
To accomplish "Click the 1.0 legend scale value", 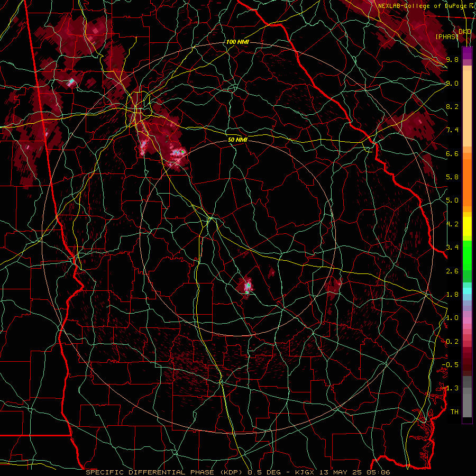I will click(x=452, y=318).
